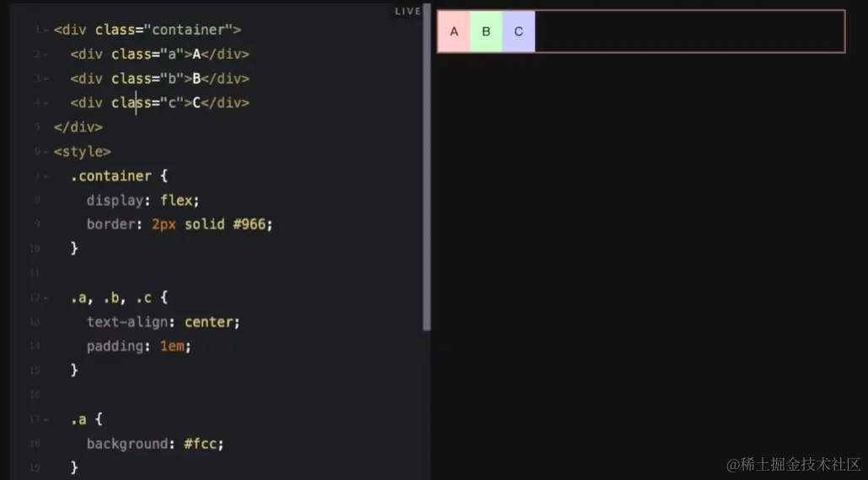Image resolution: width=868 pixels, height=480 pixels.
Task: Collapse the fold marker beside the class="c" div line
Action: [x=46, y=103]
